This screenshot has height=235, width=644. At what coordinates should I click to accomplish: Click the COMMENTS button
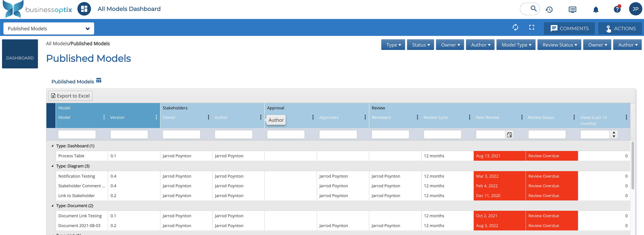click(x=569, y=28)
